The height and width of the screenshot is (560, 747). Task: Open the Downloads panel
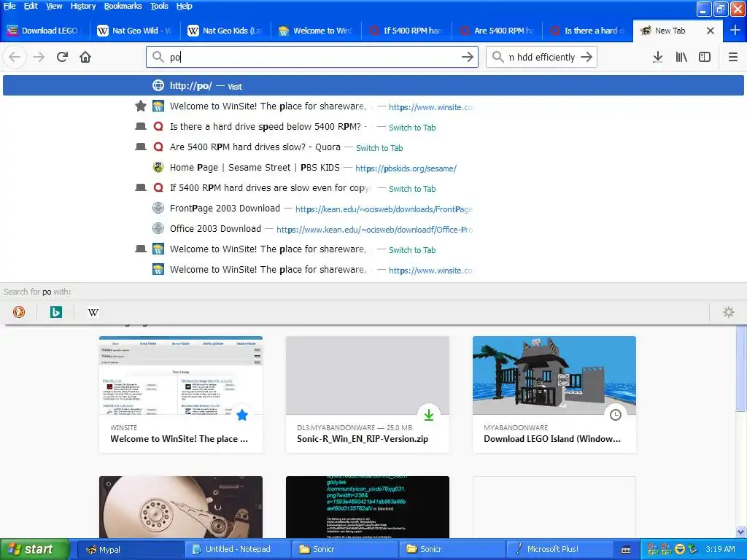pos(658,57)
